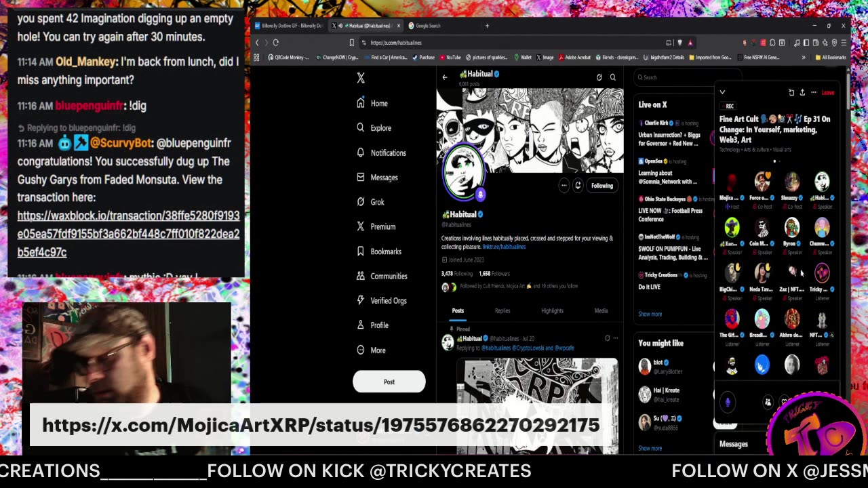The height and width of the screenshot is (488, 868).
Task: Switch to the Highlights tab
Action: click(552, 311)
